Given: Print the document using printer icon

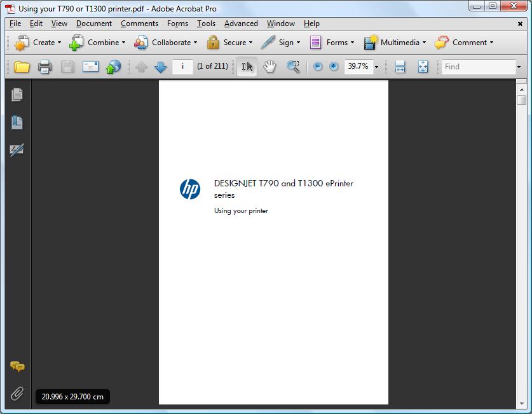Looking at the screenshot, I should 44,67.
